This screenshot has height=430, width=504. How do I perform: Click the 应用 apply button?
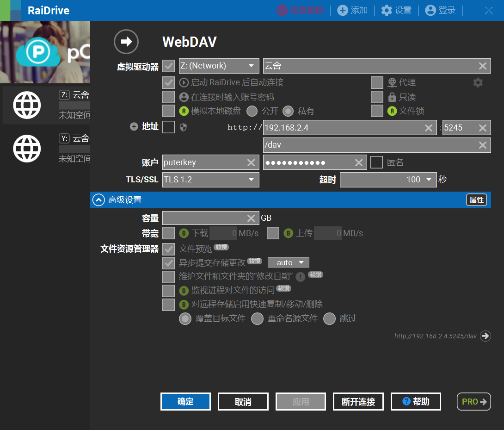tap(301, 401)
